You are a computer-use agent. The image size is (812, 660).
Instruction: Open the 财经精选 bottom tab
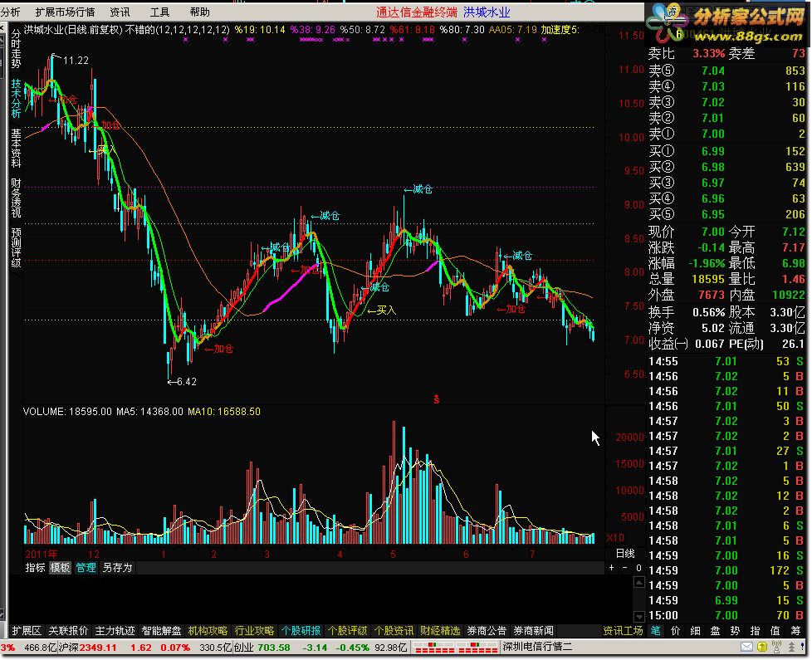(x=440, y=631)
